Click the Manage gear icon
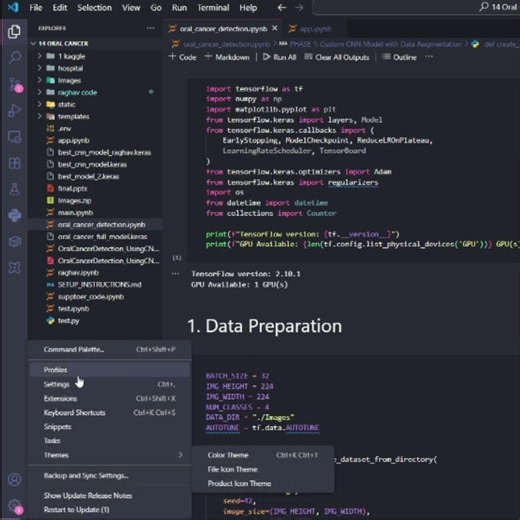The image size is (520, 520). click(14, 506)
